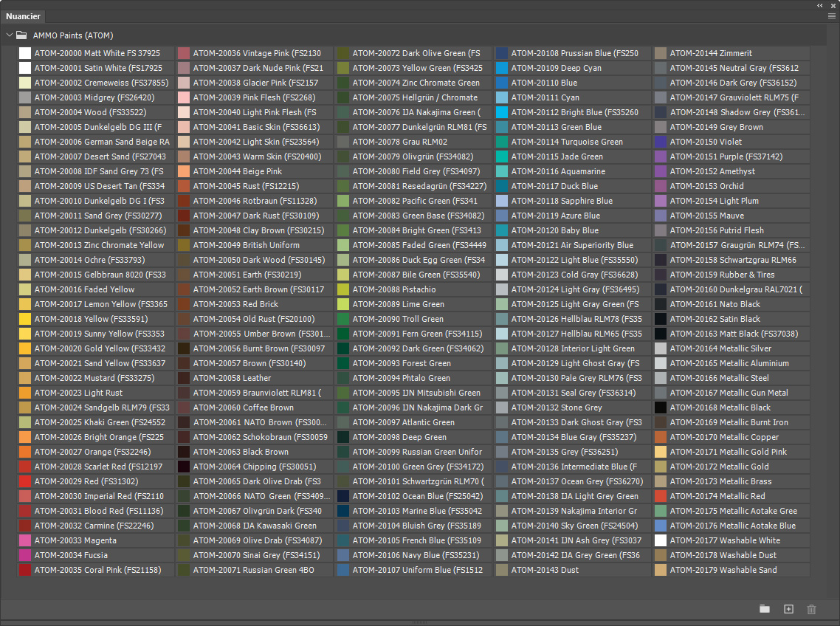
Task: Choose ATOM-20152 Amethyst swatch
Action: [661, 171]
